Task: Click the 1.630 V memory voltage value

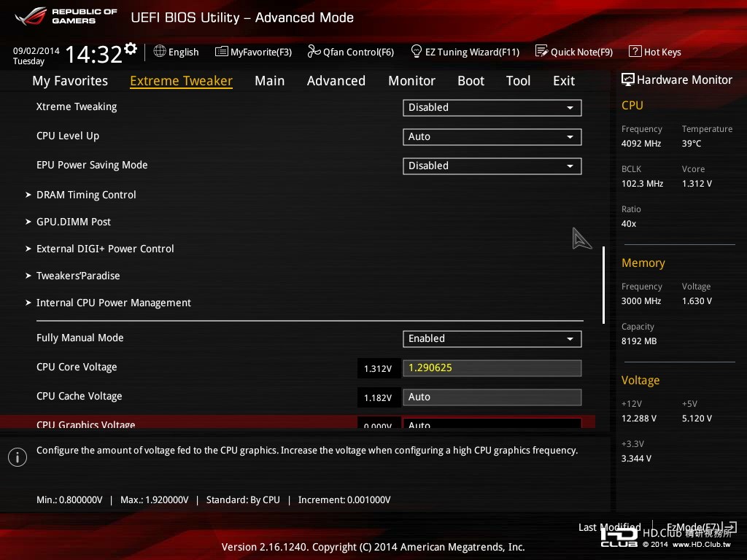Action: click(x=697, y=301)
